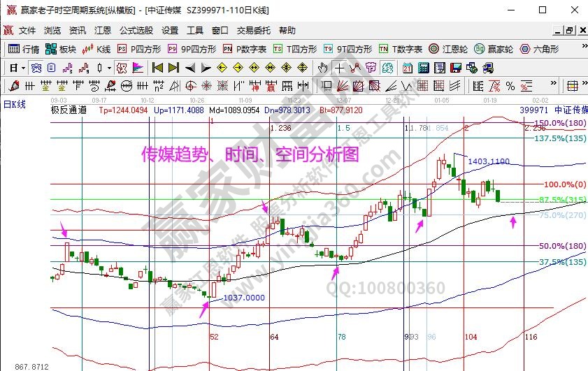
Task: Jump to first bar with skip-to-start arrow
Action: (x=157, y=68)
